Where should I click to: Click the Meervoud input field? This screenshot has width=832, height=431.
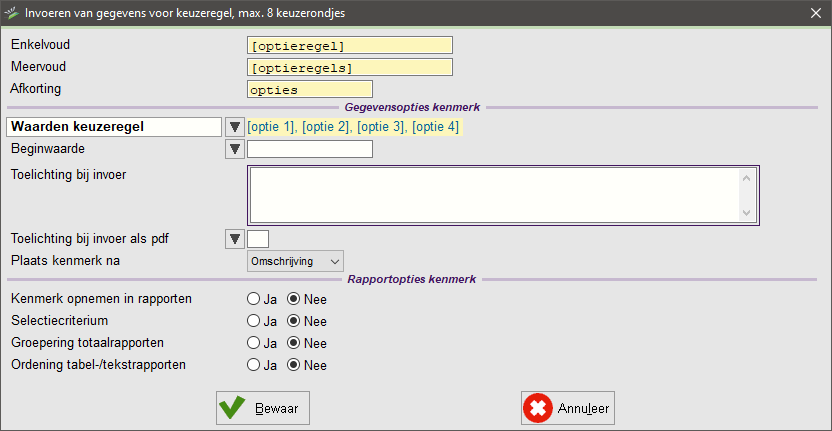[349, 67]
